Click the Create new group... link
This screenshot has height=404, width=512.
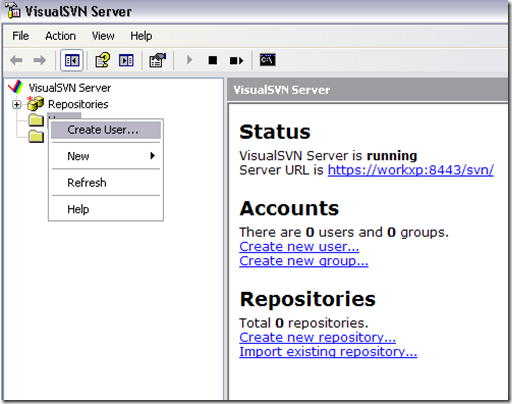point(304,261)
